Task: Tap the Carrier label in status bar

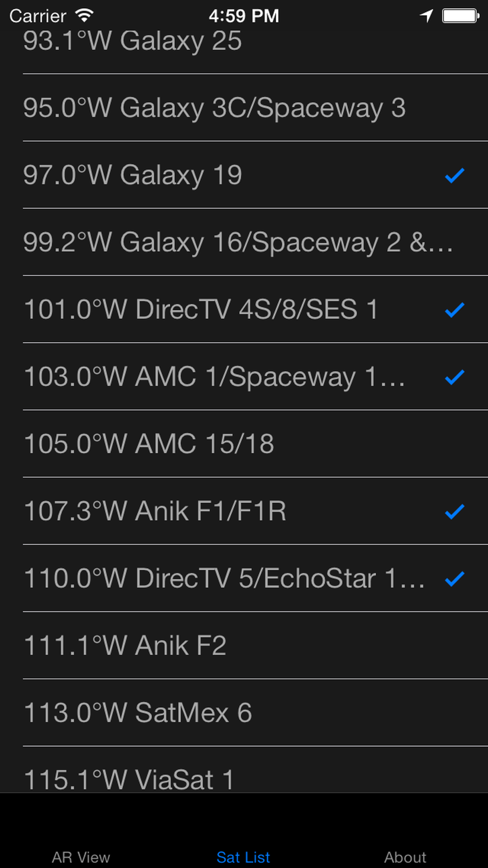Action: [x=38, y=16]
